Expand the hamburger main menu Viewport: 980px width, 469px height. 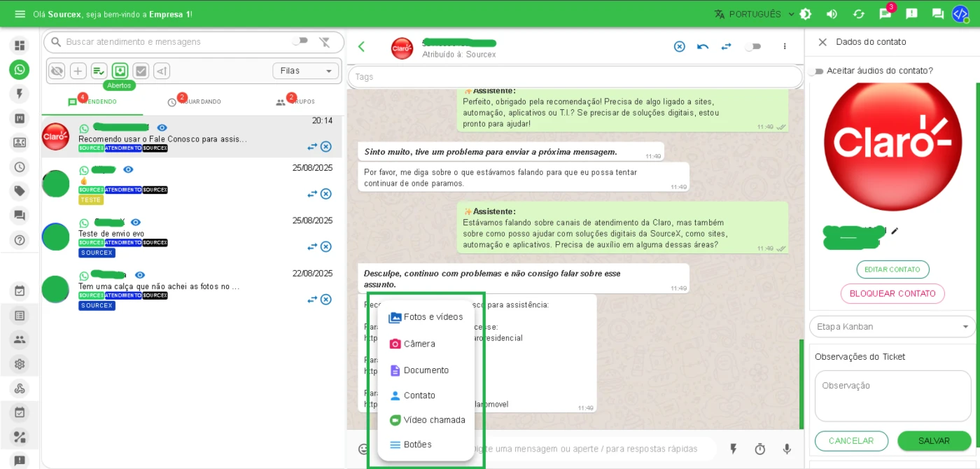[20, 14]
